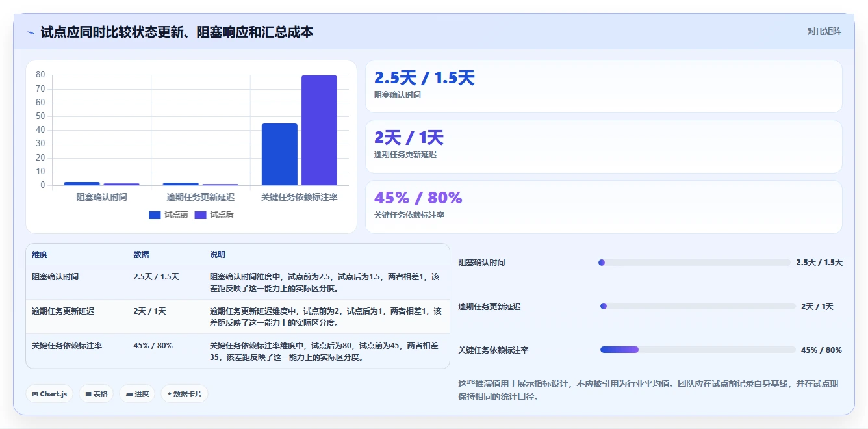Toggle the 试点后 legend swatch
Image resolution: width=868 pixels, height=429 pixels.
pos(200,214)
